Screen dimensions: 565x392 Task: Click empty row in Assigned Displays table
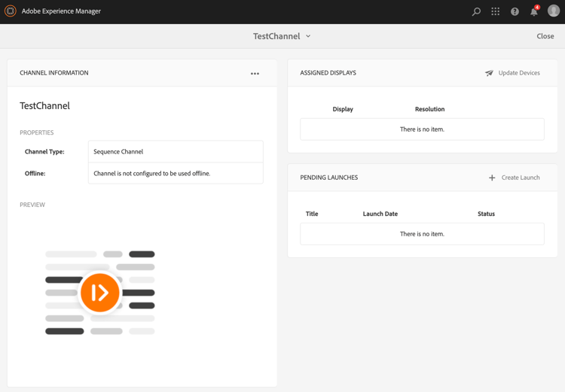[x=422, y=129]
